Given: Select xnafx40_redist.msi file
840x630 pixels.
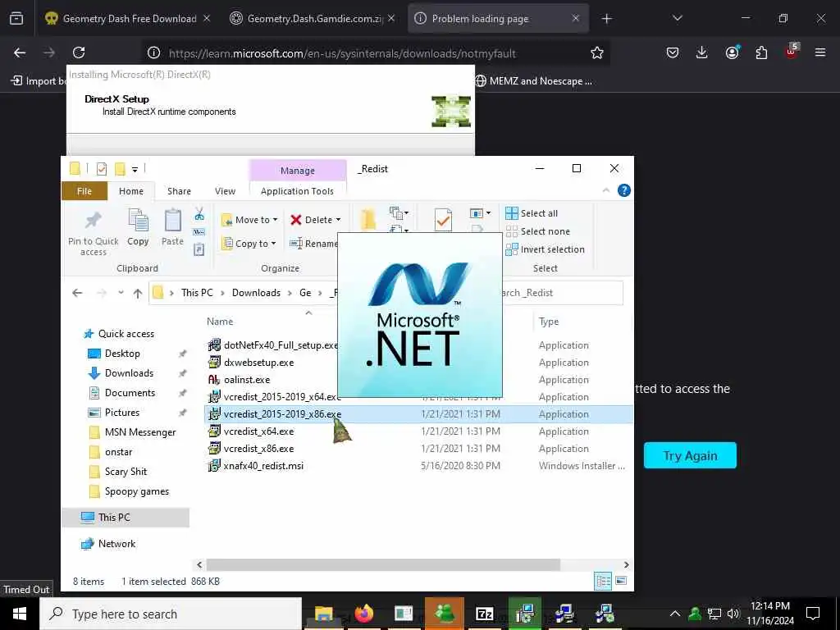Looking at the screenshot, I should (x=263, y=466).
